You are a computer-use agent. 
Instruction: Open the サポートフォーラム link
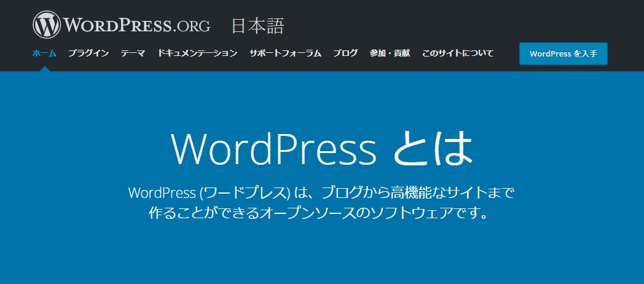285,53
